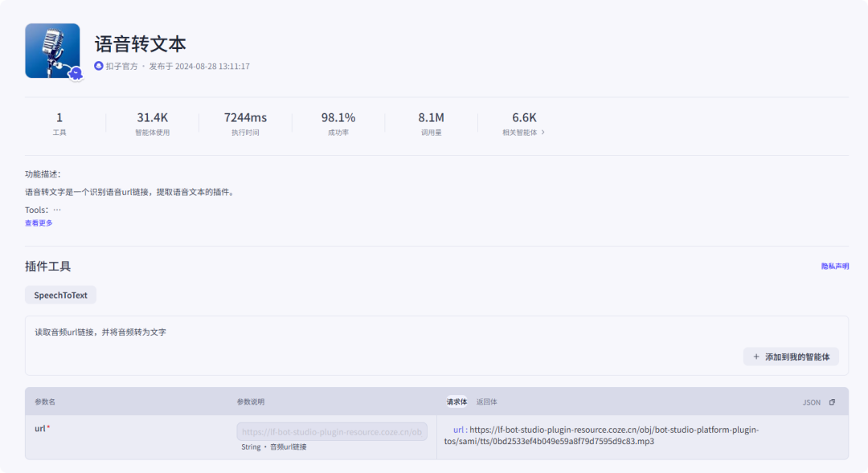This screenshot has height=473, width=868.
Task: Open 相关智能体 chevron arrow
Action: click(543, 133)
